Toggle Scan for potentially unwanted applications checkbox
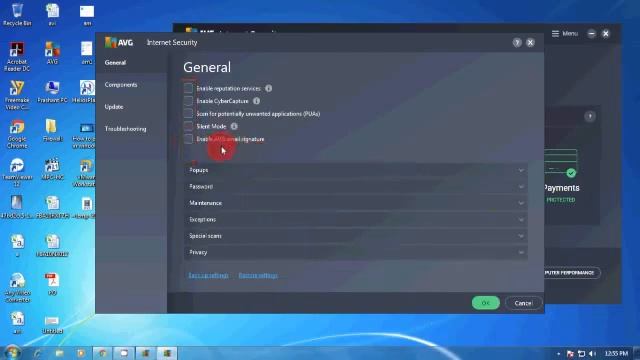Image resolution: width=640 pixels, height=360 pixels. tap(188, 113)
